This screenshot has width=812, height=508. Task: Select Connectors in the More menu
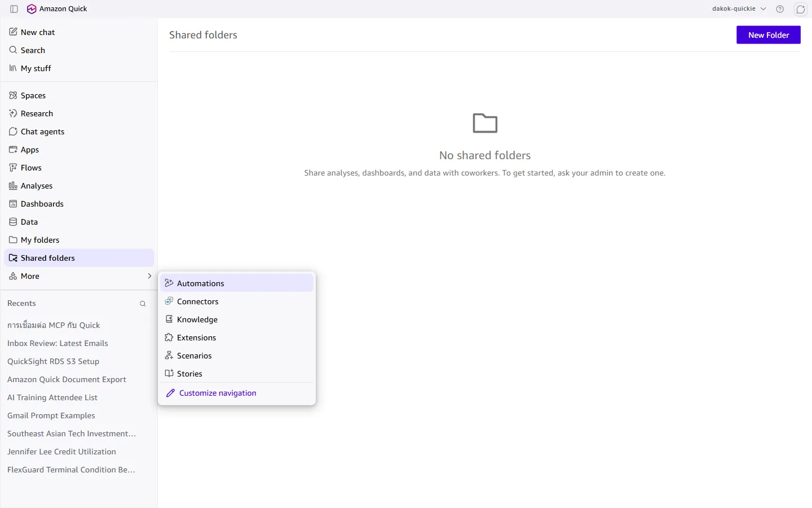coord(237,301)
